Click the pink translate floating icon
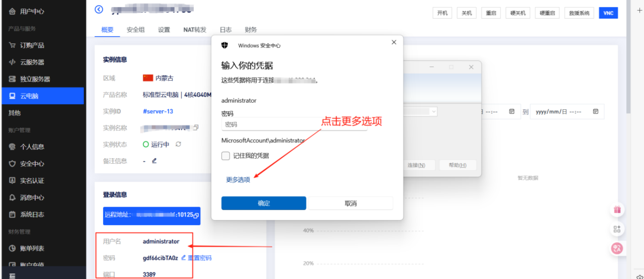Image resolution: width=644 pixels, height=279 pixels. [x=617, y=249]
